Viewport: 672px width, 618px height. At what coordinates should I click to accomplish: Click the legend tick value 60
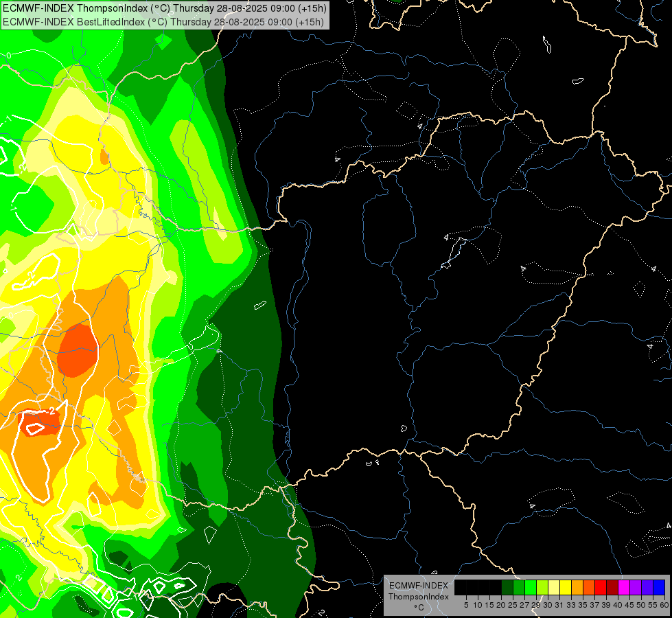(x=664, y=605)
